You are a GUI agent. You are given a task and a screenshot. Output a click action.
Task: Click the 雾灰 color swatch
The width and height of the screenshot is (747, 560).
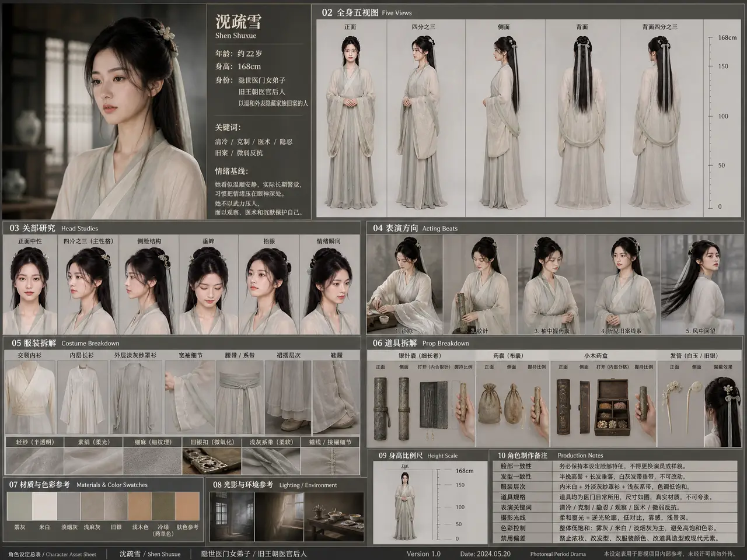19,506
